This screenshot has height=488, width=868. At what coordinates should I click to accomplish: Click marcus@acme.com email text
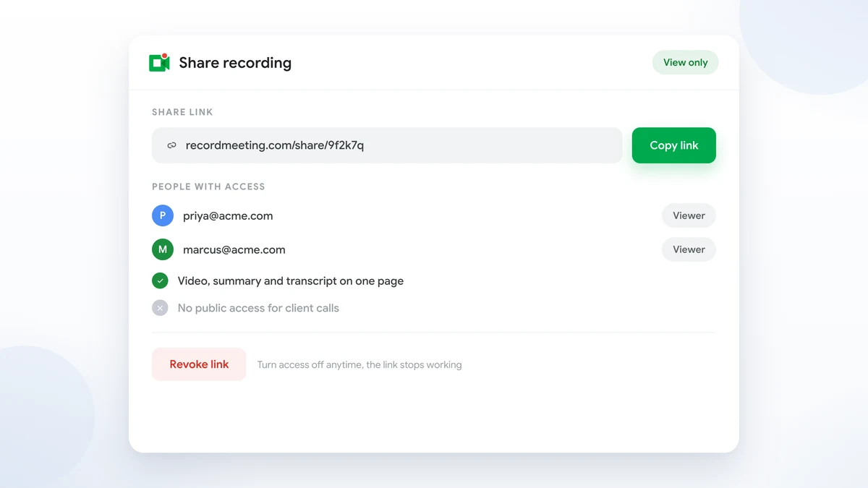[x=234, y=249]
